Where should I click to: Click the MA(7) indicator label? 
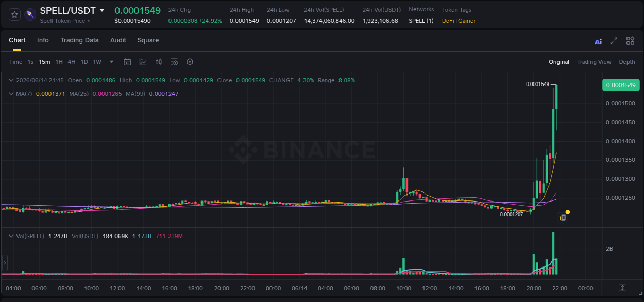24,94
